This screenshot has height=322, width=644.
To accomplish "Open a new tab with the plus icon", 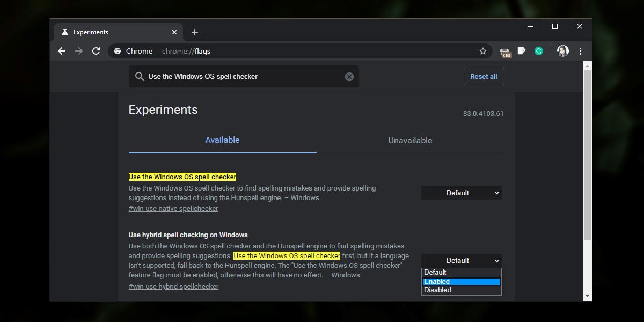I will [x=194, y=32].
